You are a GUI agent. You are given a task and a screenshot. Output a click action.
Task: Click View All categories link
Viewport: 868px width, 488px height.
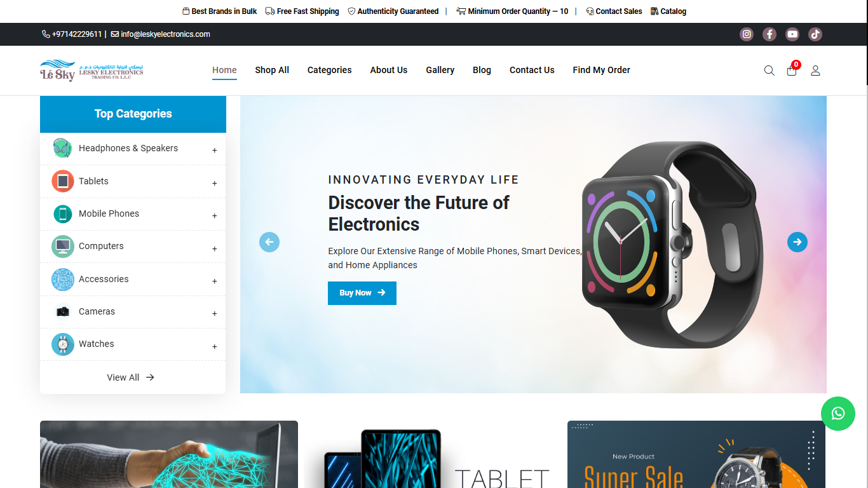click(131, 377)
